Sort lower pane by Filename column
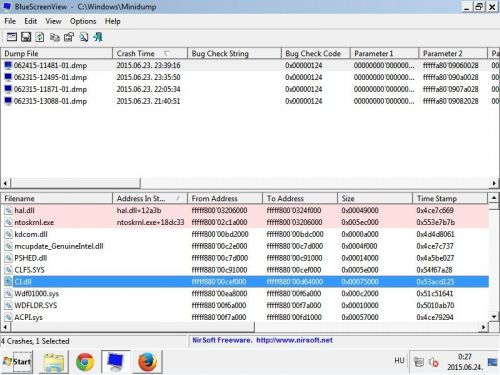Screen dimensions: 500x375 (x=57, y=198)
